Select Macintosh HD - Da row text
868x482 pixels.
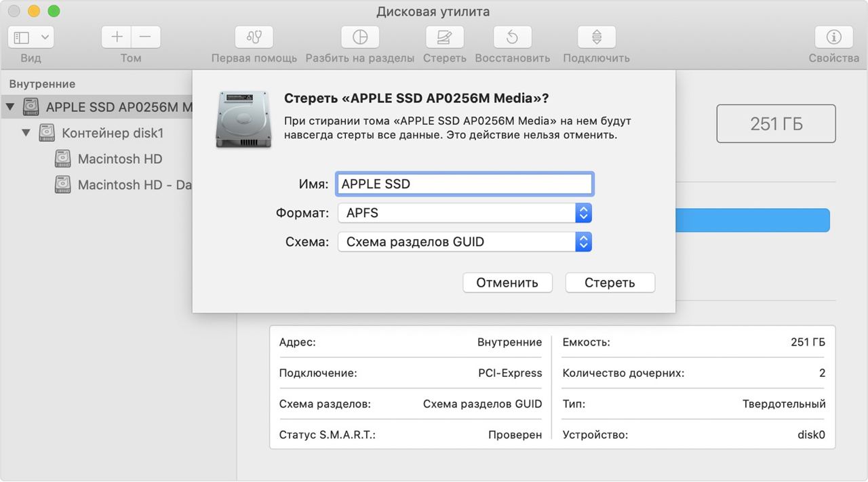click(x=135, y=184)
